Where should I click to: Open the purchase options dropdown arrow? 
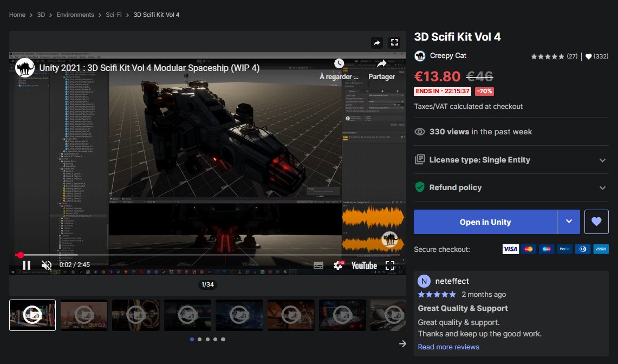[x=569, y=222]
